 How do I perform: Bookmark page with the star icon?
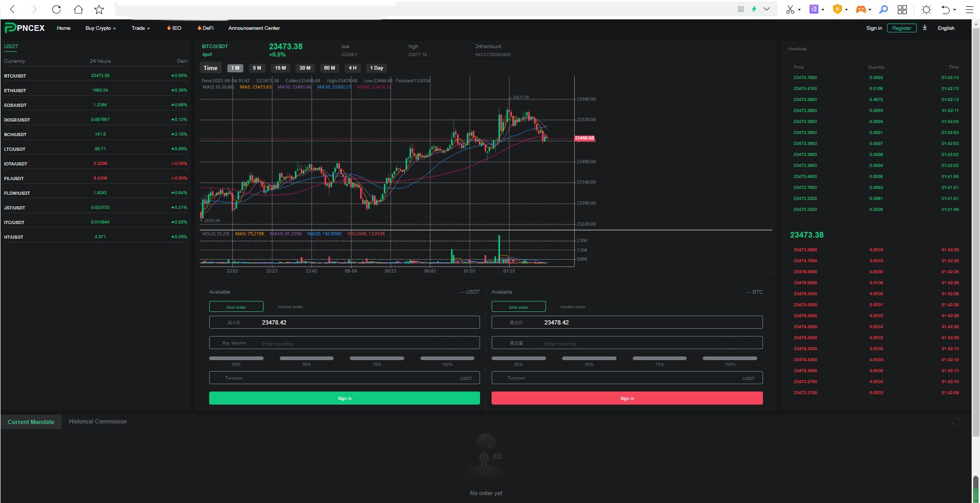click(99, 9)
